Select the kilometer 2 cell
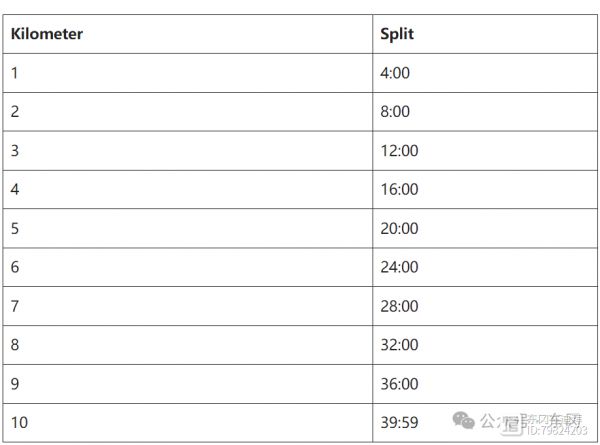The image size is (600, 445). tap(188, 112)
